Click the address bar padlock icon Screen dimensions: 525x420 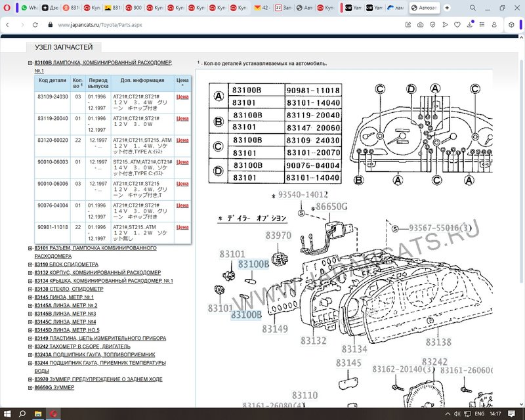[x=51, y=25]
